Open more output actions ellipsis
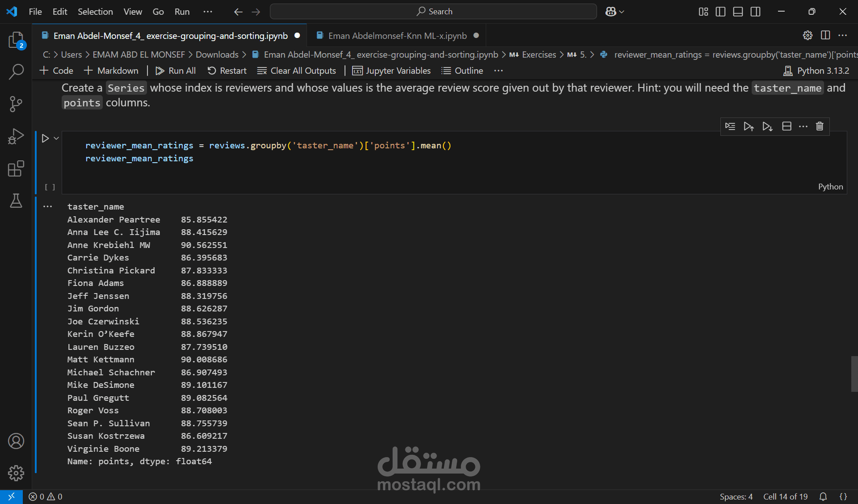 48,206
